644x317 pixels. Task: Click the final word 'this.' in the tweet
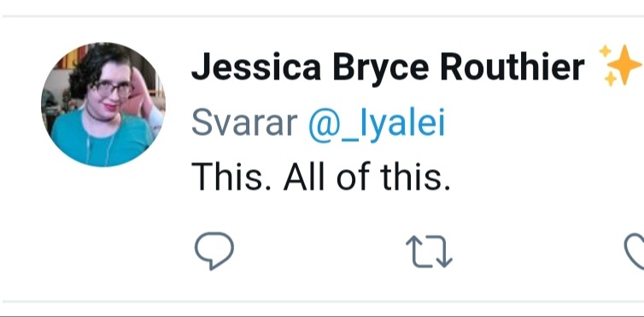click(415, 177)
